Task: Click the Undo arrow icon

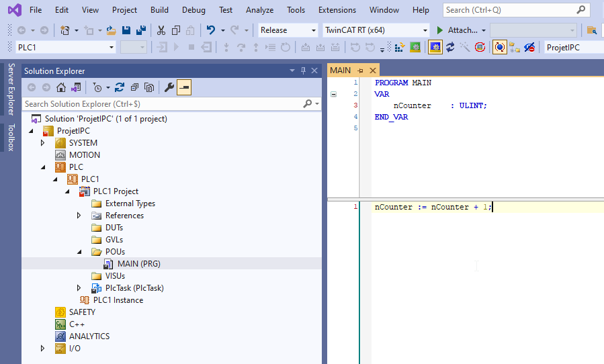Action: [x=211, y=30]
